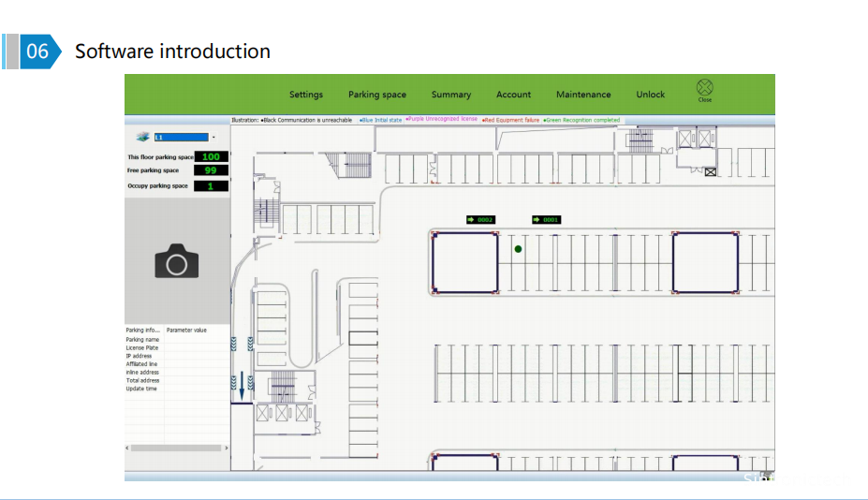Select the License Plate row
Image resolution: width=868 pixels, height=500 pixels.
point(142,348)
